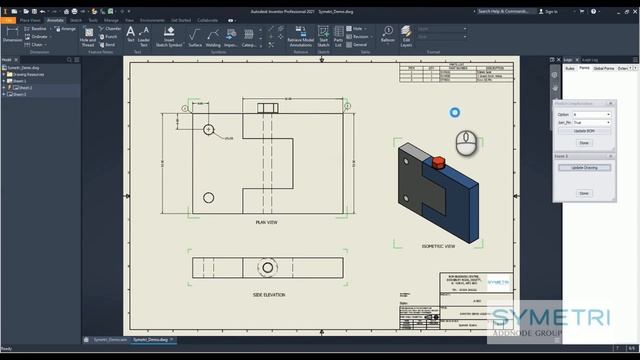Switch to the Sketch ribbon tab

click(x=76, y=20)
